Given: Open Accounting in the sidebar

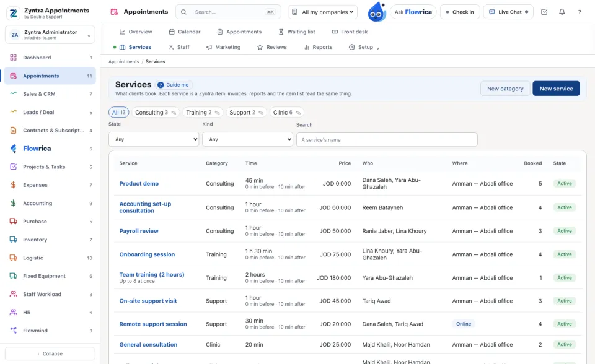Looking at the screenshot, I should (50, 203).
